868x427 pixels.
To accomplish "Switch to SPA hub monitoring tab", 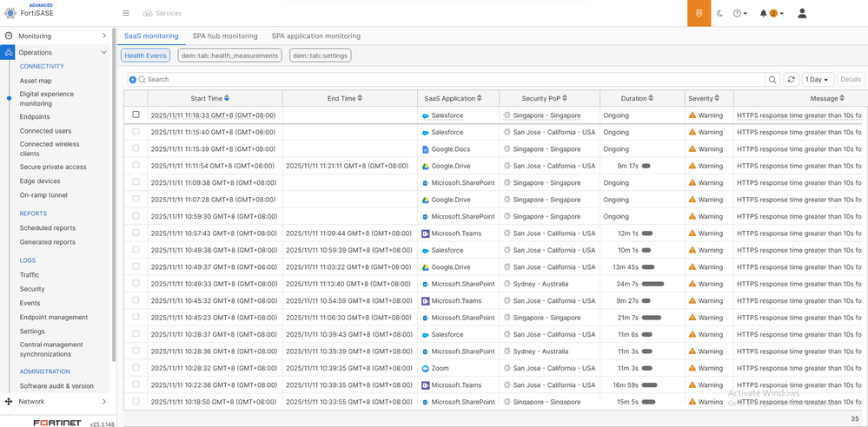I will [x=225, y=36].
